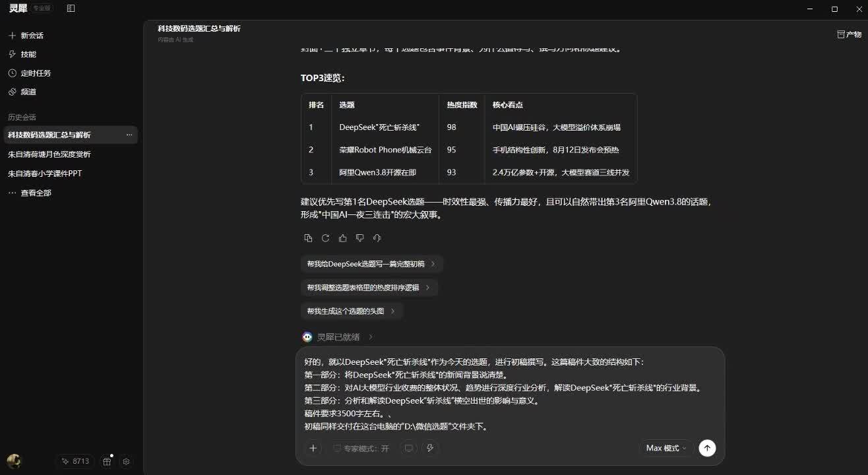Screen dimensions: 868x475
Task: Click table cell 阿里Qwen3.8开源在即
Action: click(378, 172)
